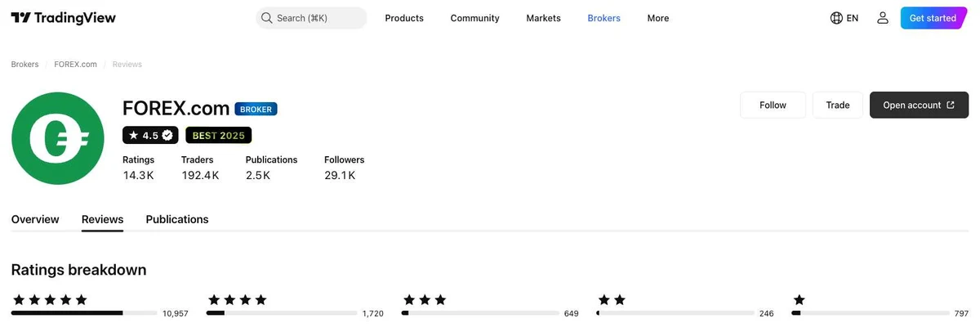The width and height of the screenshot is (980, 332).
Task: Click the 797 ratings count
Action: tap(961, 314)
